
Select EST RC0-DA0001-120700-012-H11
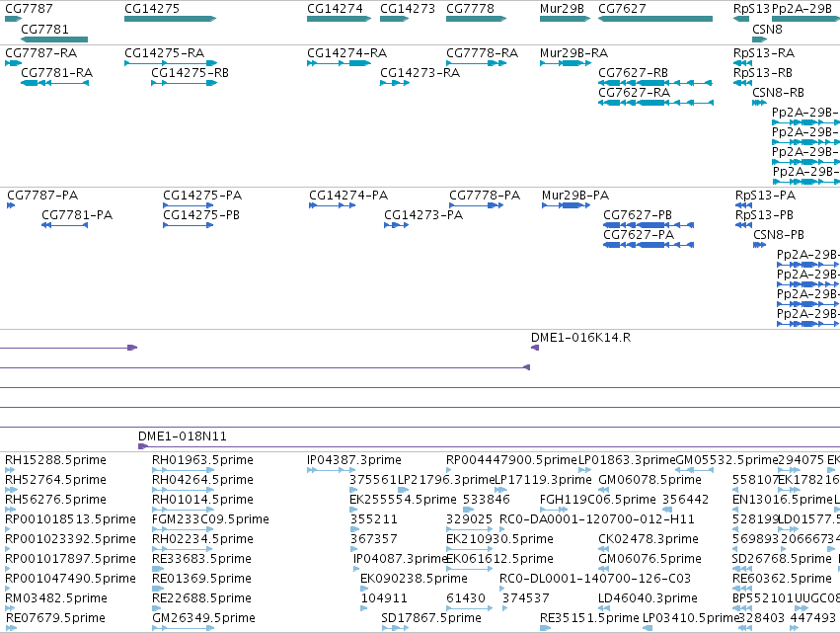(502, 529)
